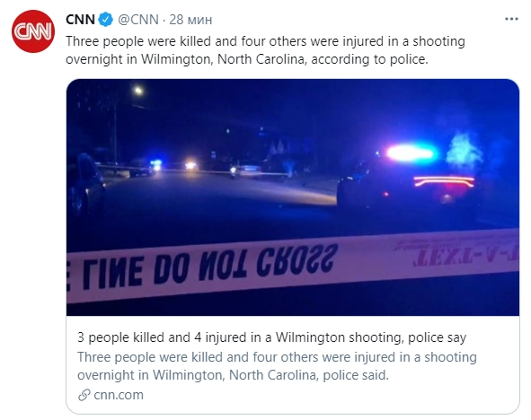Viewport: 531px width, 420px height.
Task: Click the streetlight glow in the photo's top-left
Action: [x=137, y=91]
